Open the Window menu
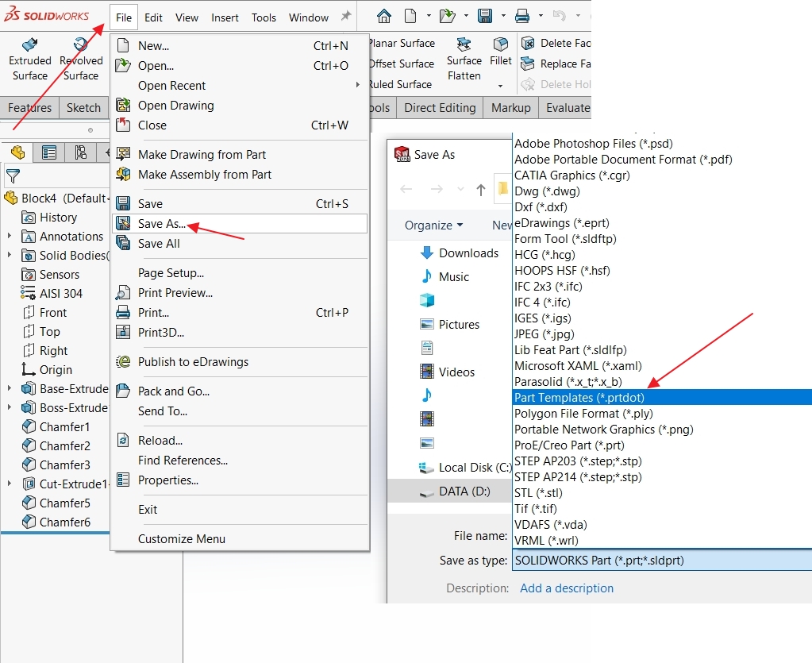 click(309, 17)
